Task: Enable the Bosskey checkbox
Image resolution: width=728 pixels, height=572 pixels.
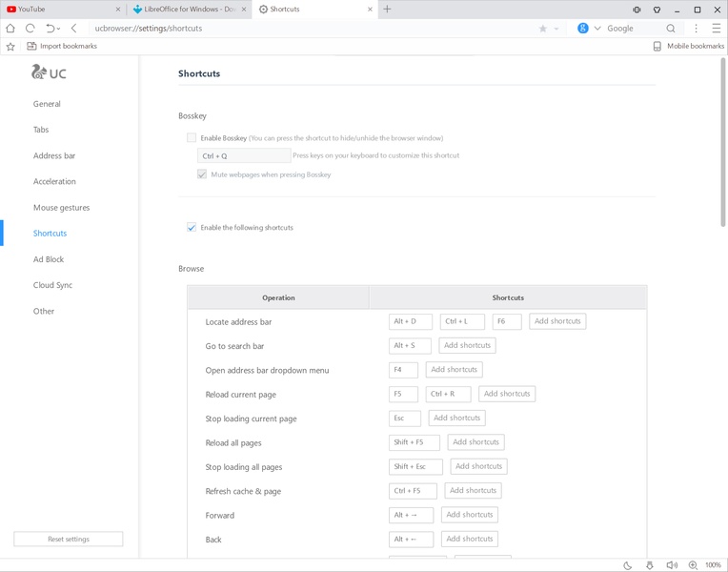Action: click(192, 138)
